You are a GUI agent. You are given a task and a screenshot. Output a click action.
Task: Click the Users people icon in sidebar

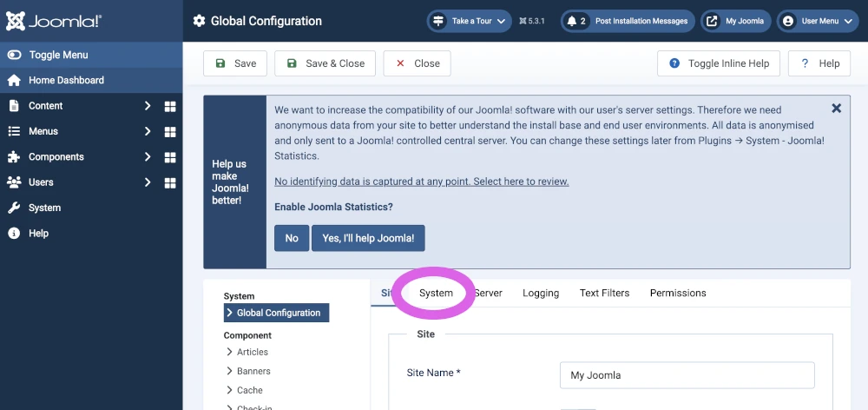pyautogui.click(x=14, y=182)
